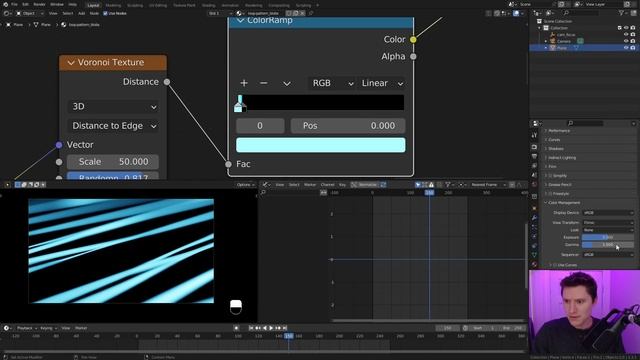Open the viewport Options button
This screenshot has width=640, height=360.
point(245,184)
